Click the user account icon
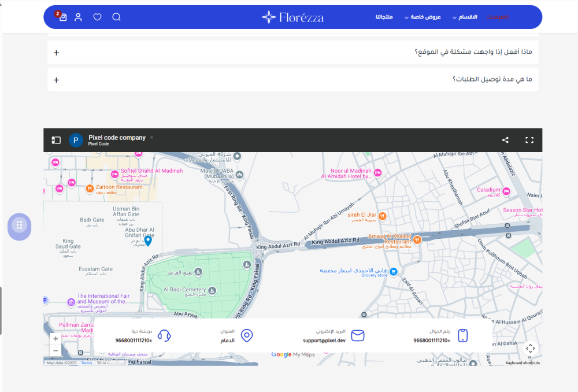This screenshot has width=578, height=392. [x=78, y=17]
